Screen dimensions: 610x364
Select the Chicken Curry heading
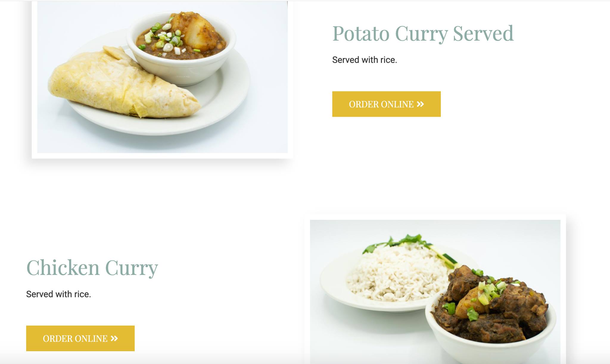92,267
